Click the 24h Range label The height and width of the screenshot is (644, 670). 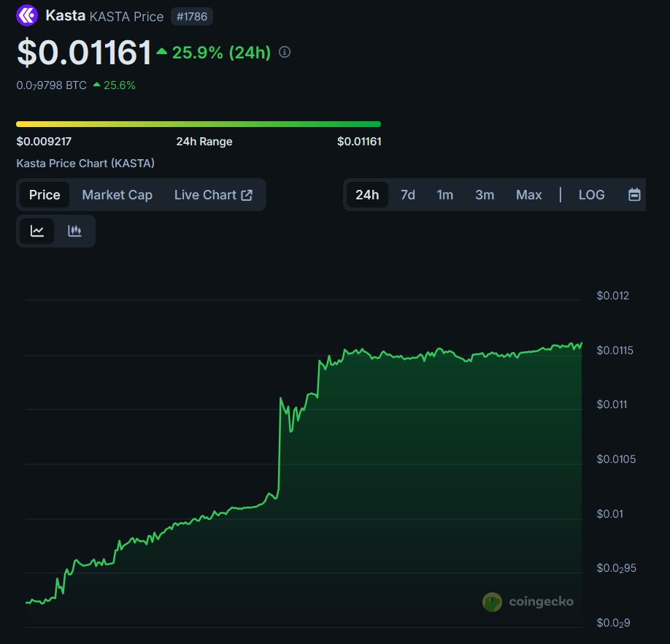click(x=204, y=142)
